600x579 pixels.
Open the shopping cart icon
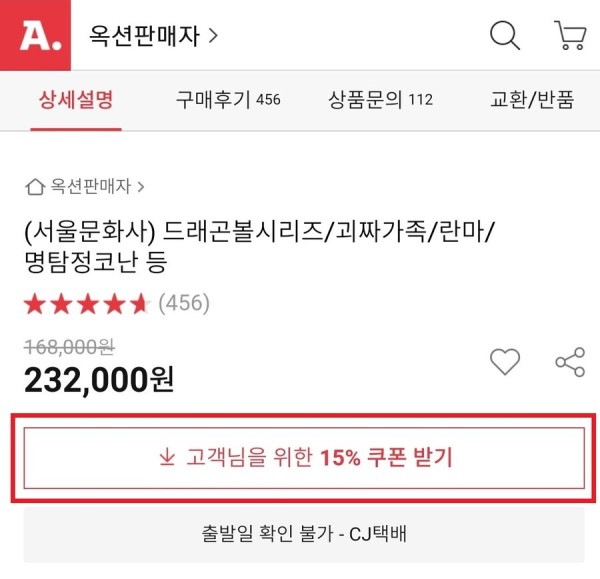pos(570,35)
